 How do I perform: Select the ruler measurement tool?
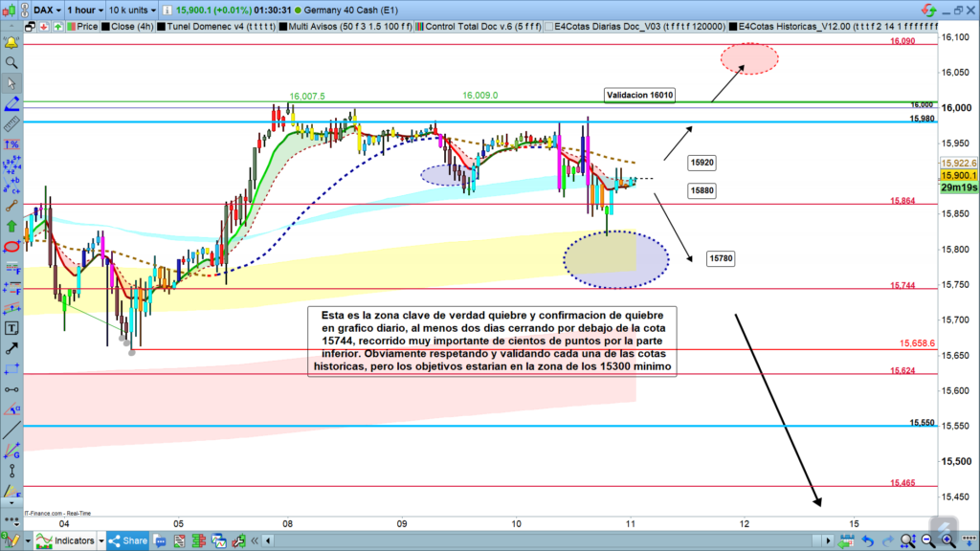coord(11,123)
